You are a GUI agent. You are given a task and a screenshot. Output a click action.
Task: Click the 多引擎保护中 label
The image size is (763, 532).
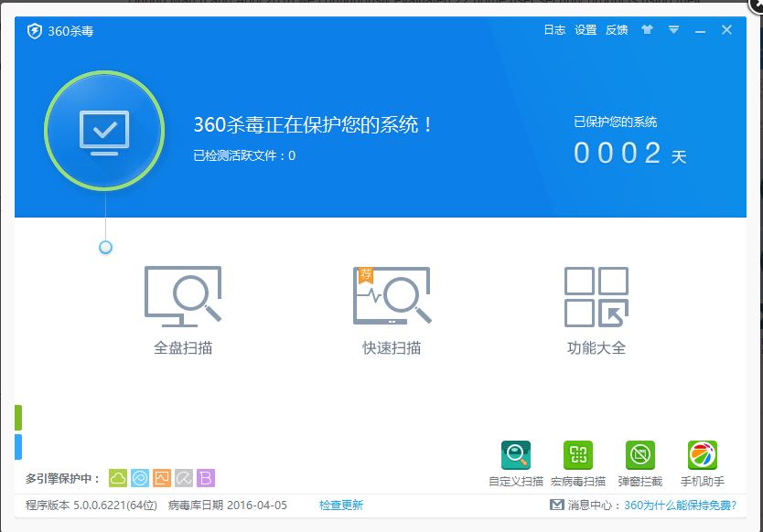pos(62,479)
